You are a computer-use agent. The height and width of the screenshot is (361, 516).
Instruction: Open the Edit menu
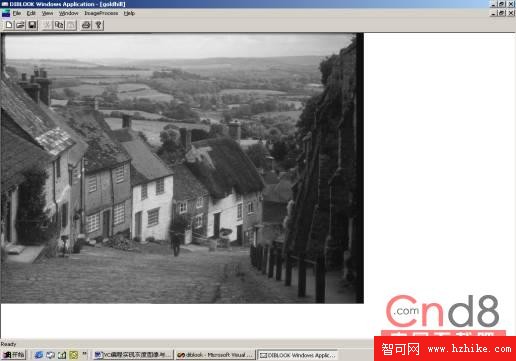coord(31,13)
